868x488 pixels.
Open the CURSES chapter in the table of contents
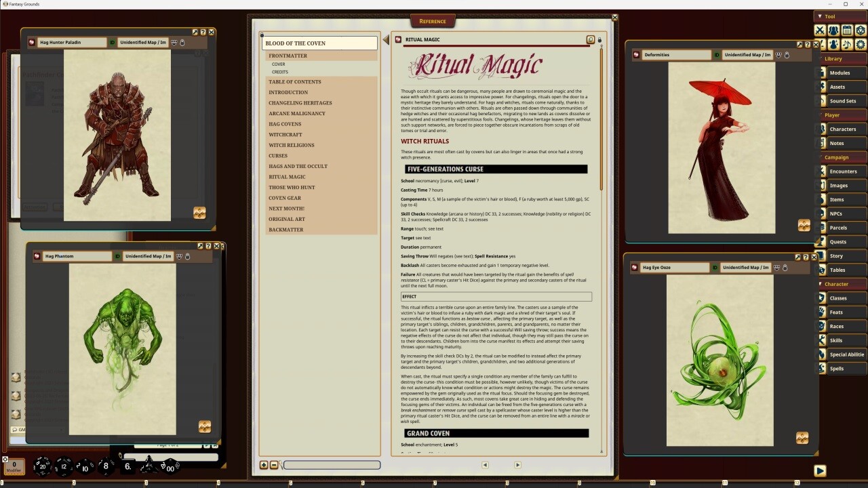(x=278, y=155)
